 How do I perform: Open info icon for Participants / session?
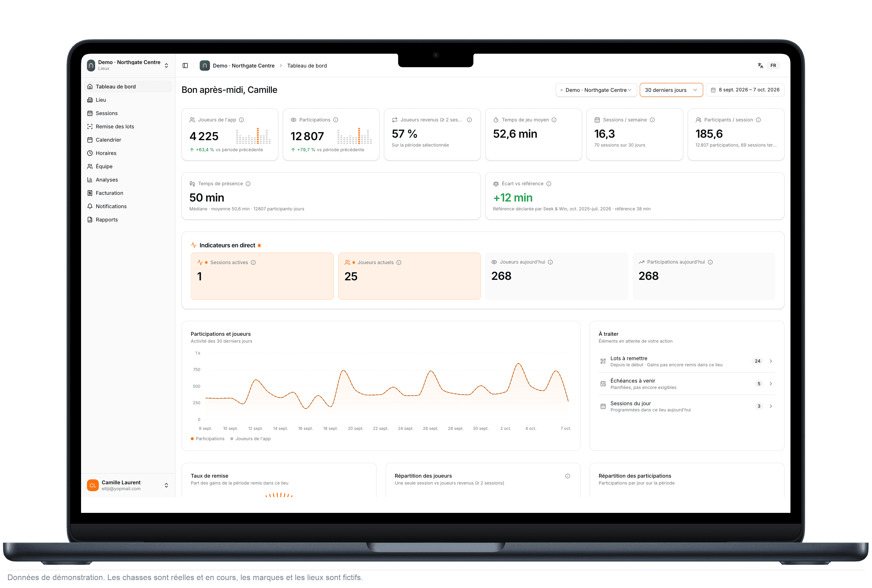pos(758,120)
